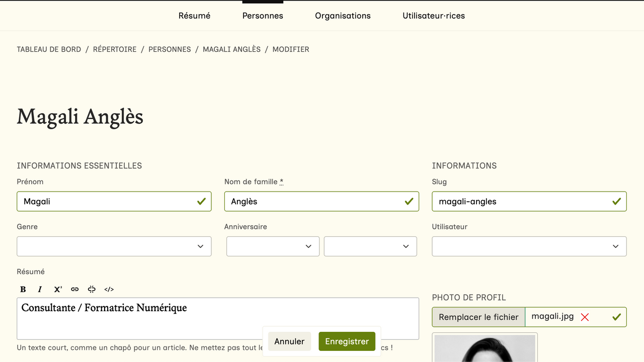The height and width of the screenshot is (362, 644).
Task: Open the Genre dropdown
Action: coord(114,246)
